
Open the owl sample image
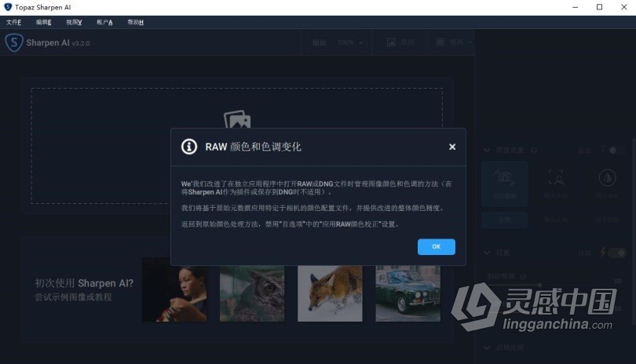pos(252,293)
